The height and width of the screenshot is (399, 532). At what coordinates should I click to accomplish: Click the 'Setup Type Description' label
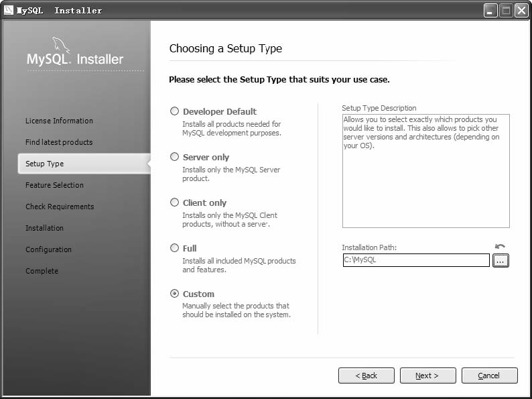[x=379, y=108]
